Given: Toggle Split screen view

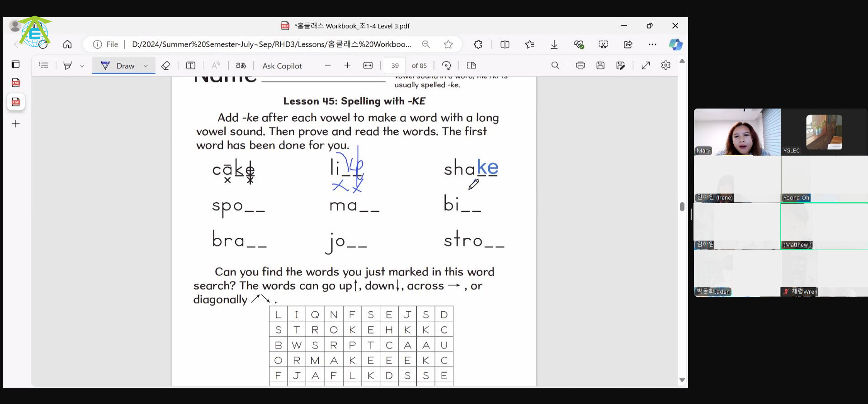Looking at the screenshot, I should [x=505, y=44].
